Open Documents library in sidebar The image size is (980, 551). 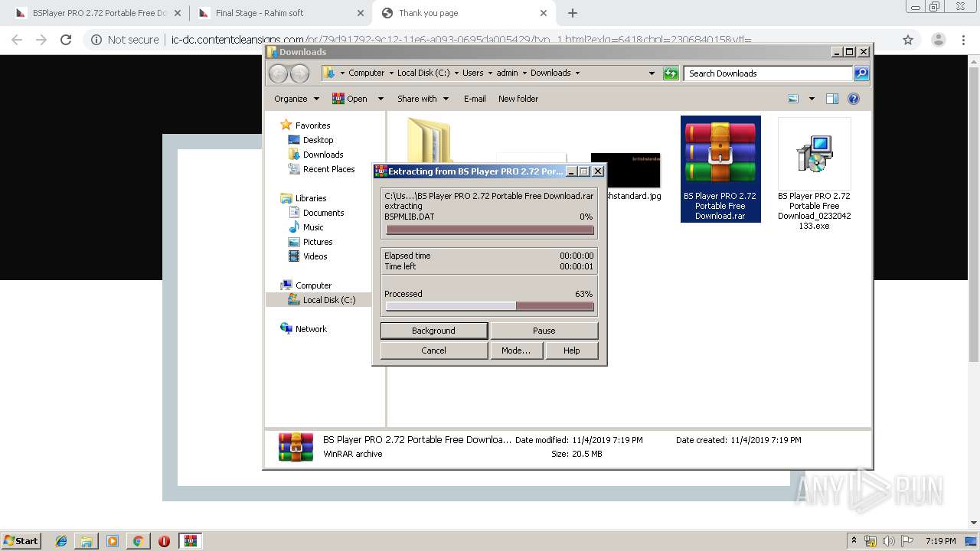click(316, 213)
